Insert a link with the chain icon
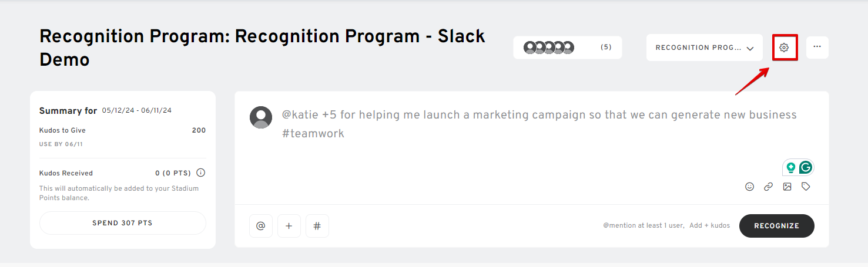The width and height of the screenshot is (868, 267). (768, 187)
